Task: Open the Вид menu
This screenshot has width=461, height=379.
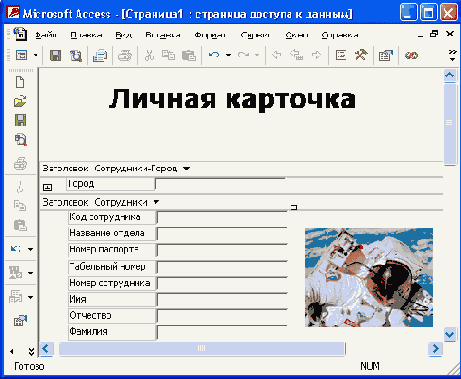Action: point(124,35)
